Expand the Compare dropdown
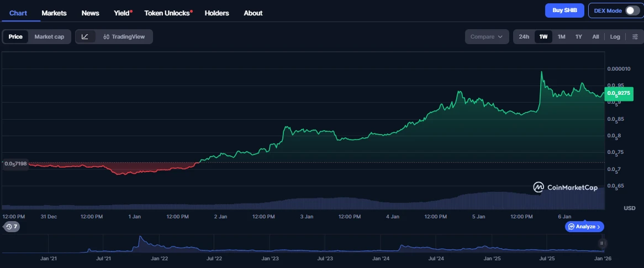644x268 pixels. click(486, 37)
